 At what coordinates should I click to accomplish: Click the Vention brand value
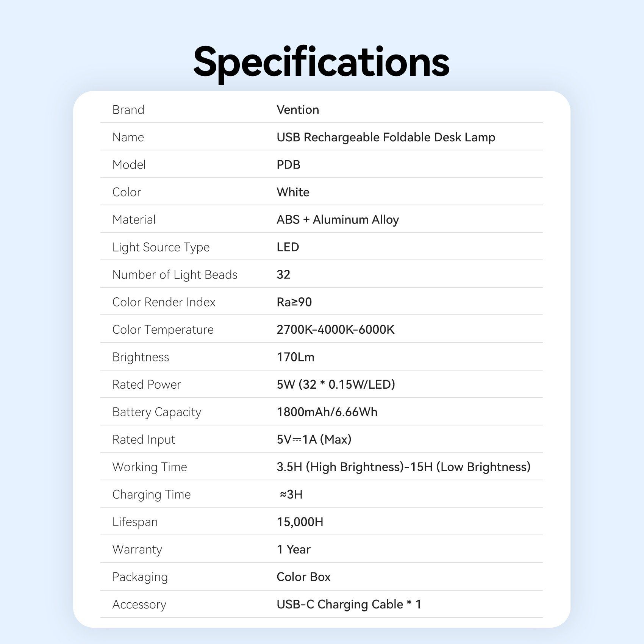tap(298, 110)
